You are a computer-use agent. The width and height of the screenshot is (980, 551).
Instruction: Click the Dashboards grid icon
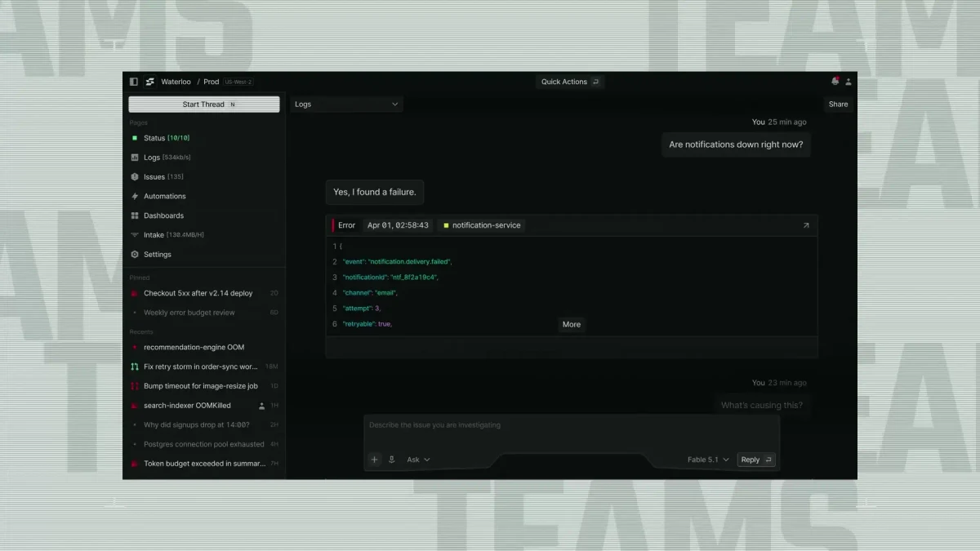click(135, 216)
